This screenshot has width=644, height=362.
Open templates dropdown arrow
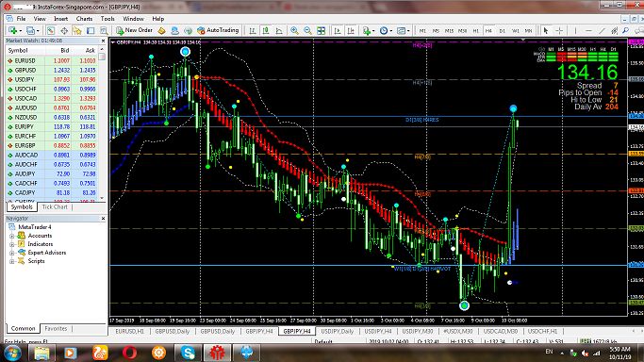[408, 31]
